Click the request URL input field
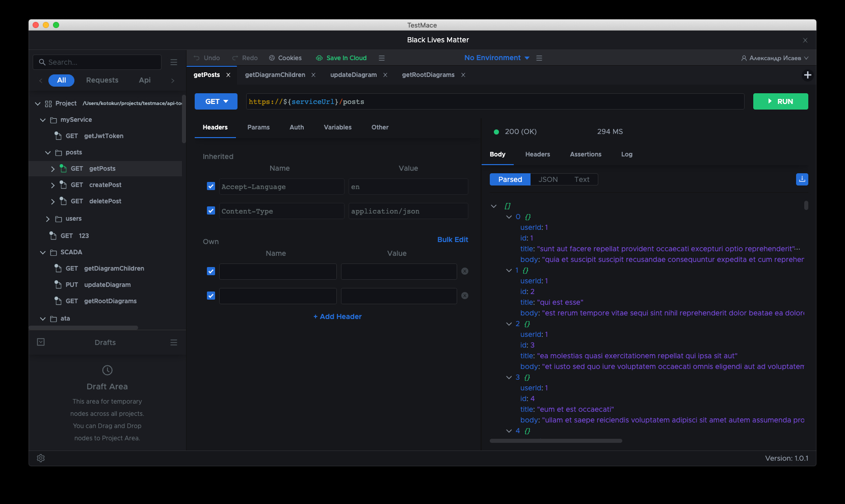 coord(494,101)
